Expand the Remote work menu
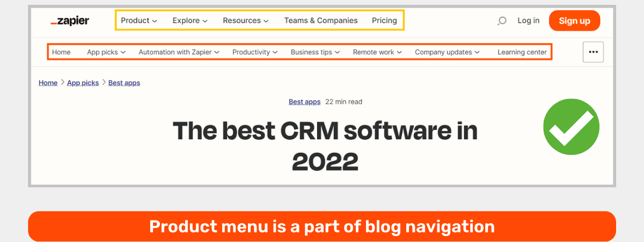 coord(377,52)
